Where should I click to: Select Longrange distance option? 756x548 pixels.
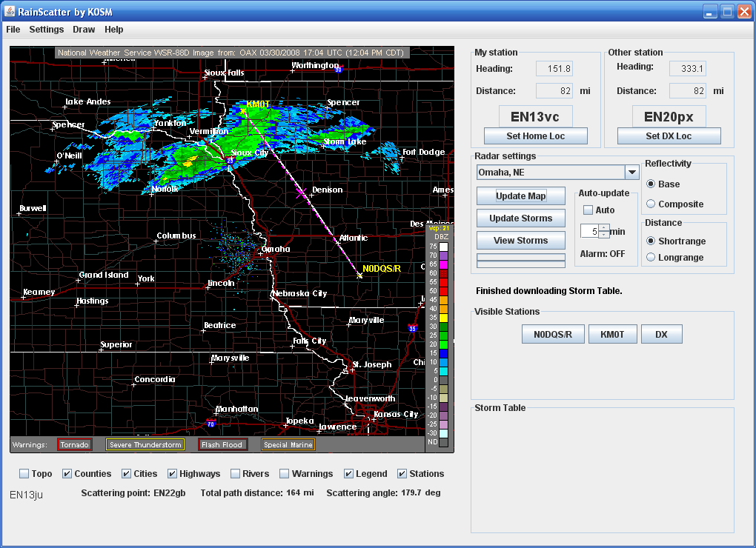651,258
